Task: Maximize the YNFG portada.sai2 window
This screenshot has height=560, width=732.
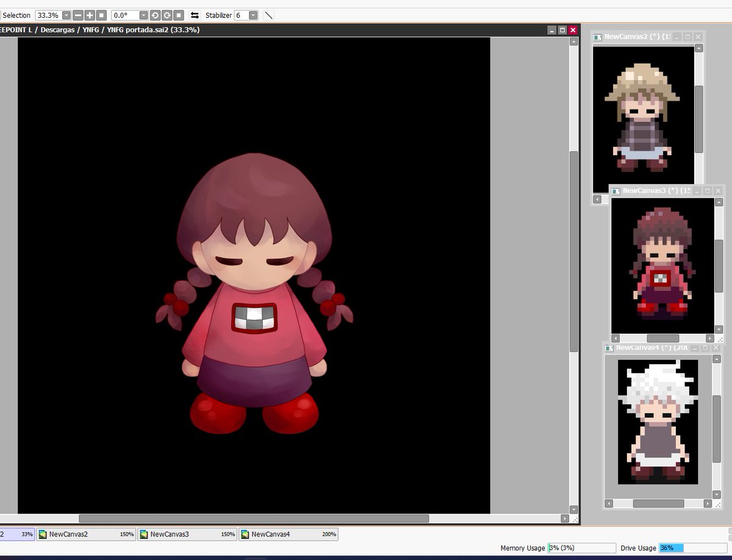Action: [x=562, y=30]
